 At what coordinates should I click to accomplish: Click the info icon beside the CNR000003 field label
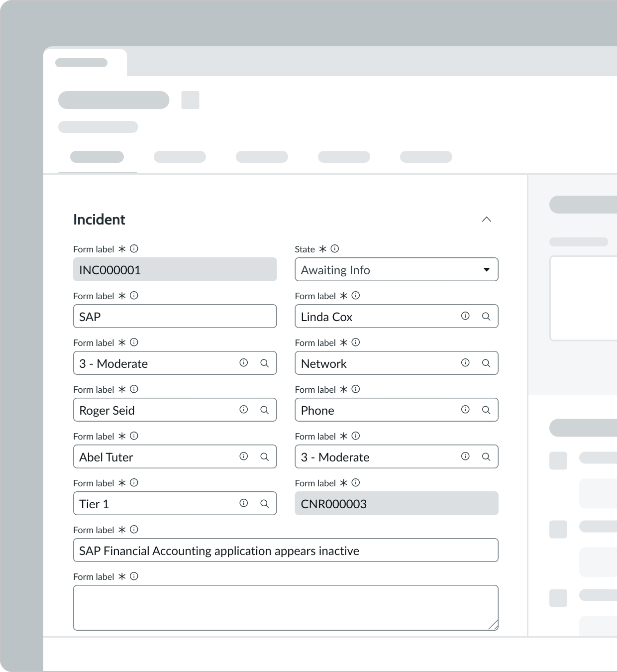click(355, 482)
